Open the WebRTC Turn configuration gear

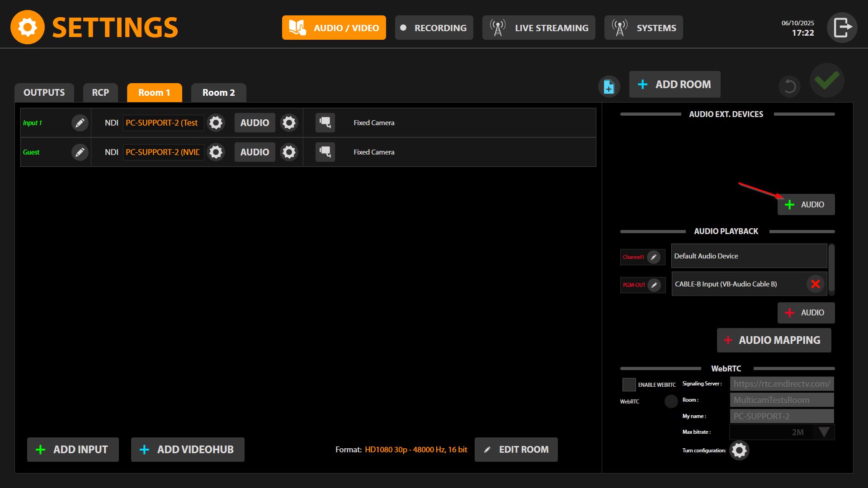pyautogui.click(x=739, y=450)
